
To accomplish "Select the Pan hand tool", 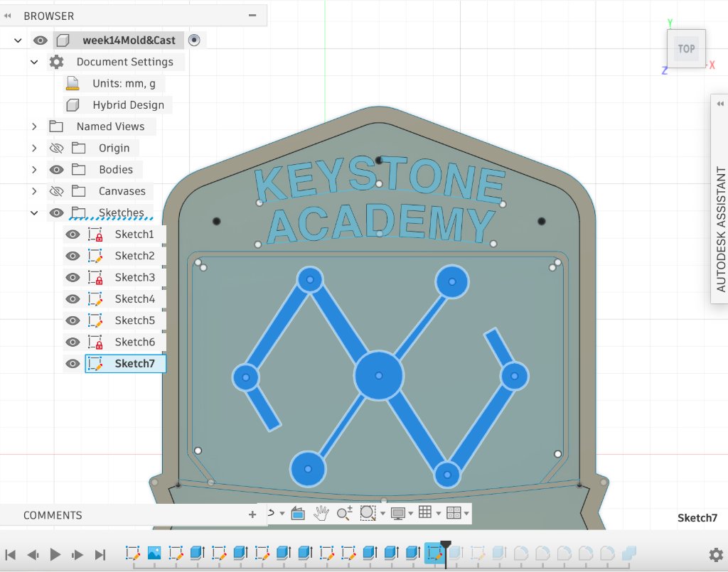I will (321, 513).
